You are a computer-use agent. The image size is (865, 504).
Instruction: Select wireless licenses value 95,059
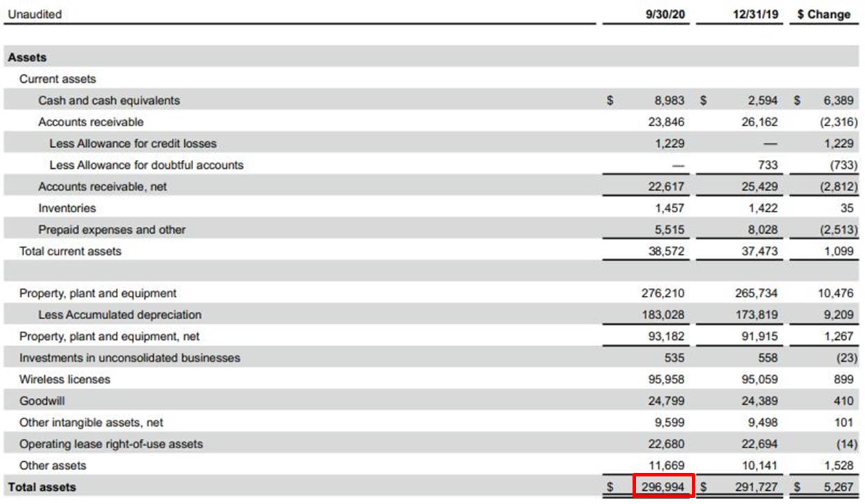point(759,379)
